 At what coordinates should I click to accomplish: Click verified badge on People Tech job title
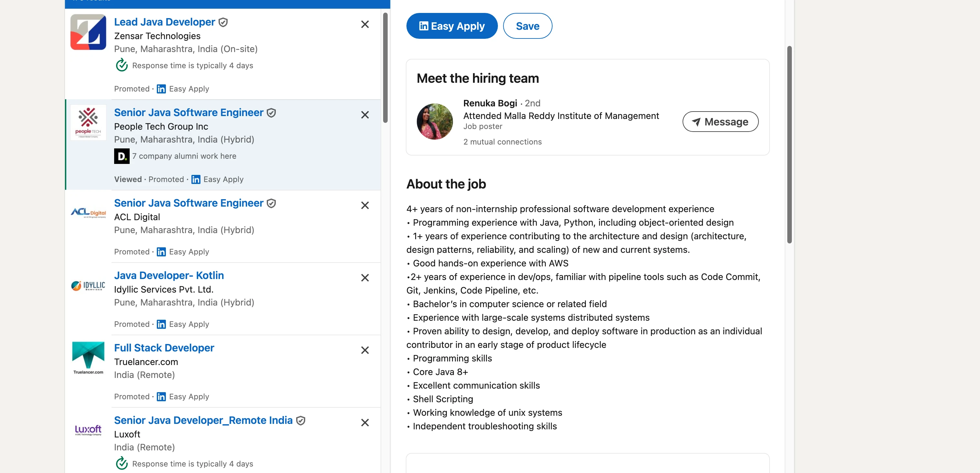(271, 113)
